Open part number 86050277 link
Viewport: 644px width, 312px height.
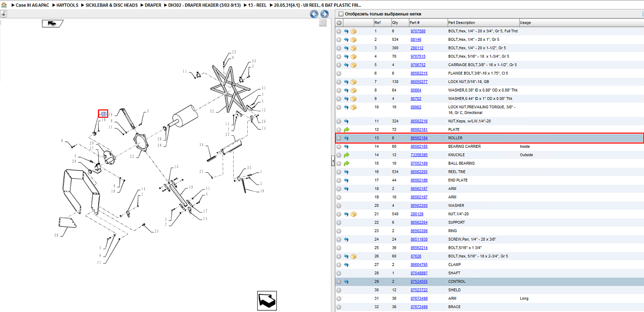(419, 82)
